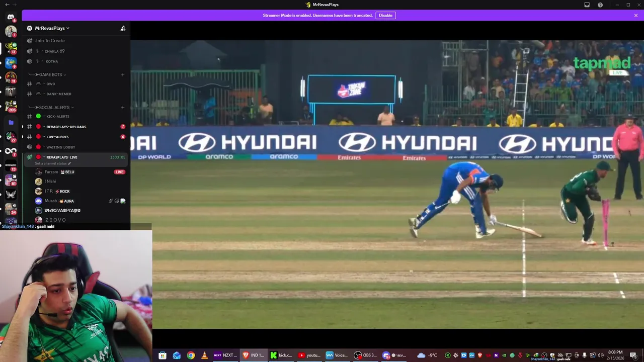Open the volume icon in system tray
644x362 pixels.
point(601,355)
